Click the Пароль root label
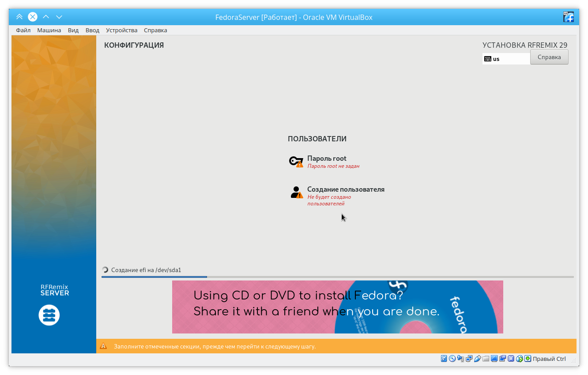 327,159
